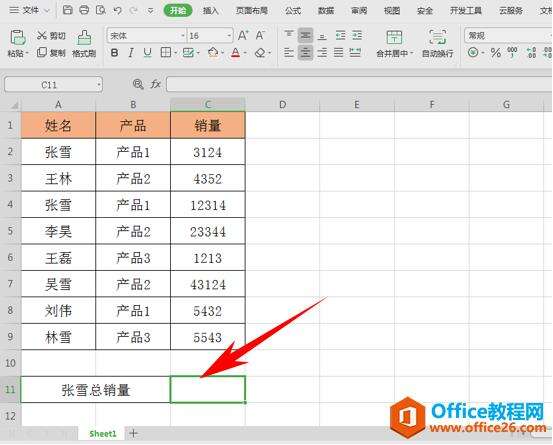This screenshot has height=445, width=553.
Task: Select Format Painter (格式刷) brush
Action: [84, 44]
